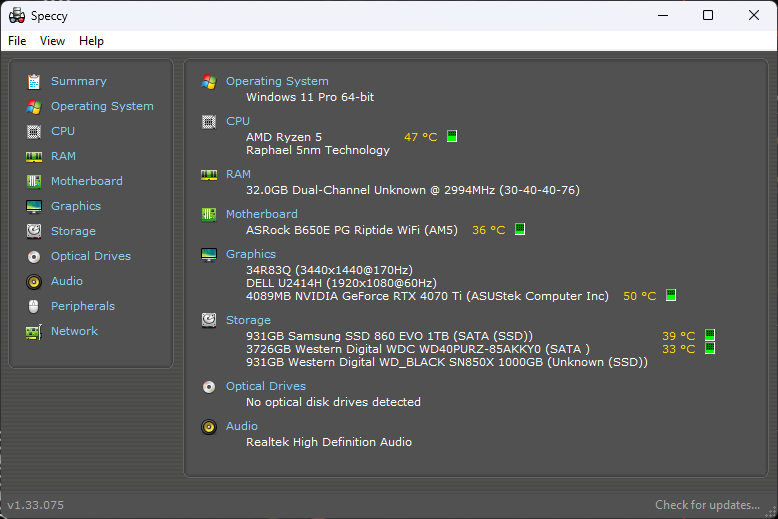Click the Graphics monitor icon in summary panel
The height and width of the screenshot is (519, 778).
pyautogui.click(x=209, y=255)
